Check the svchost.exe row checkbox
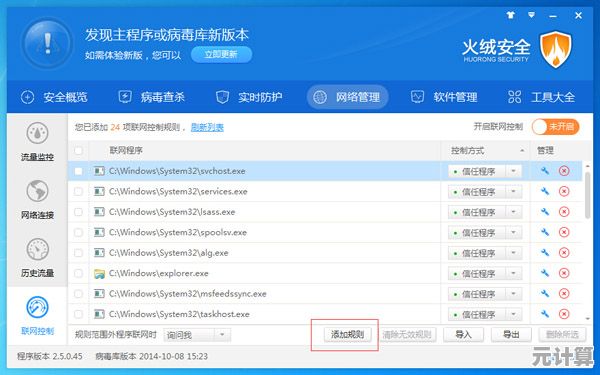 tap(78, 171)
